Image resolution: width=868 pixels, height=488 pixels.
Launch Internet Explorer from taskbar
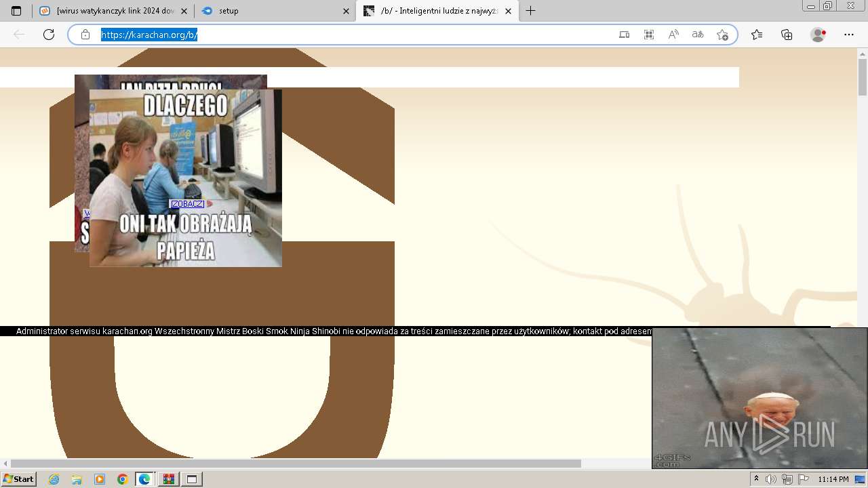click(x=54, y=479)
